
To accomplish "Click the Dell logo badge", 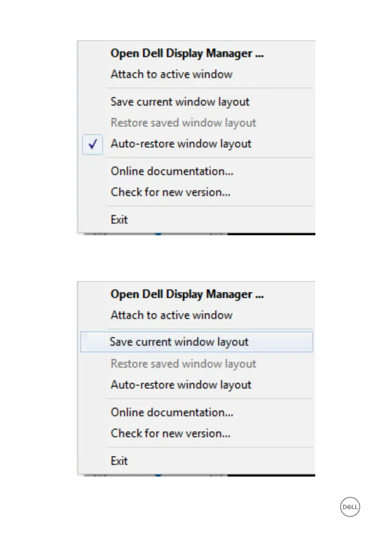I will click(x=350, y=507).
